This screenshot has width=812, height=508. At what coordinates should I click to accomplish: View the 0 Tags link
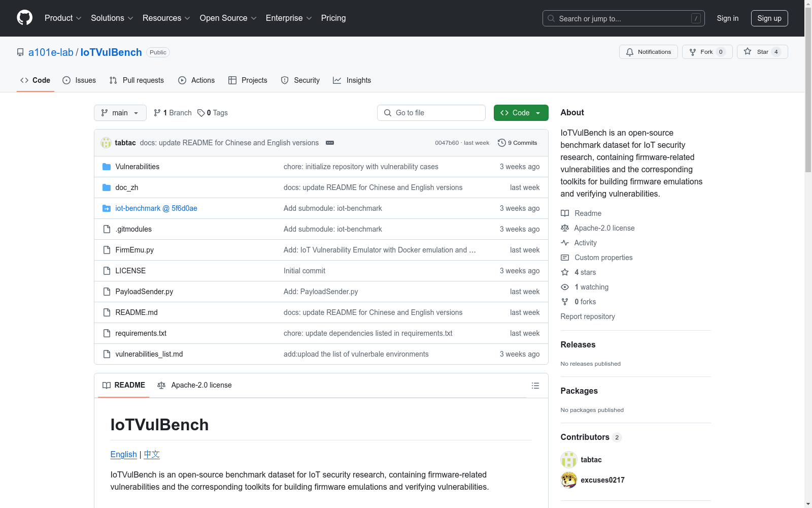(x=213, y=113)
